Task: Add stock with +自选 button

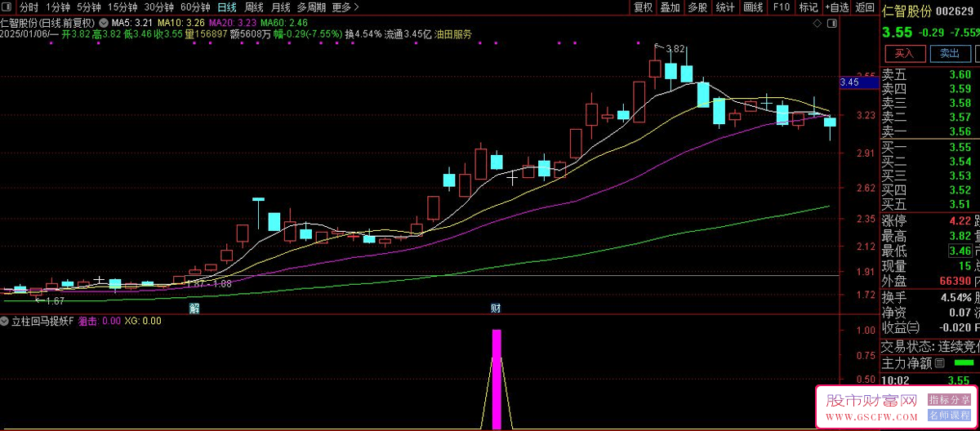Action: [x=837, y=7]
